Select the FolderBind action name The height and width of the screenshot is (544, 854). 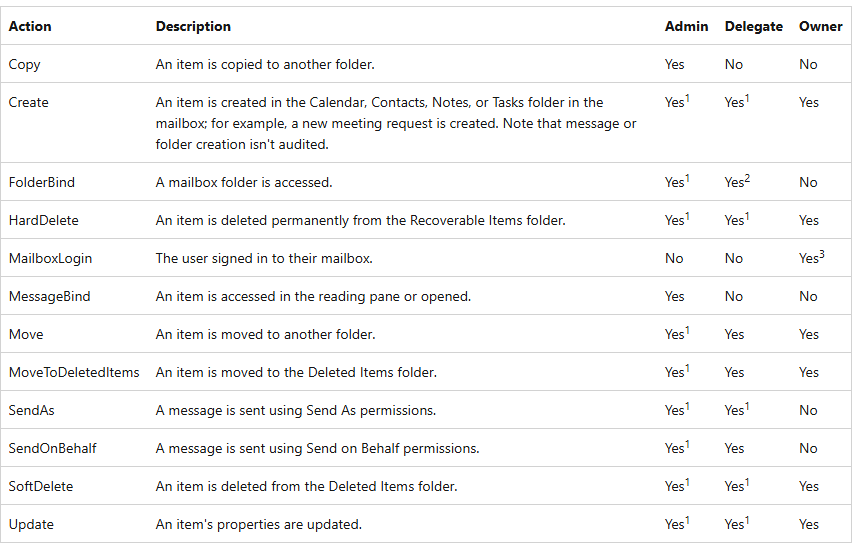tap(42, 182)
